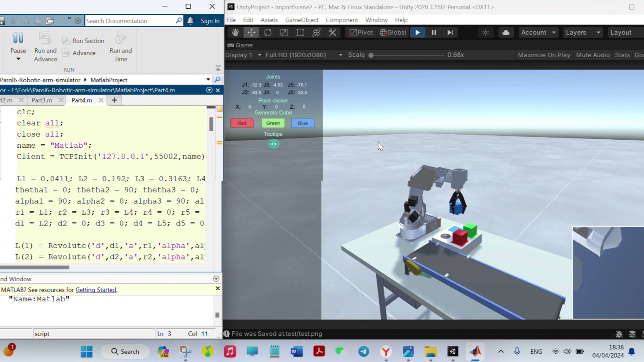
Task: Open the Layers dropdown
Action: pos(583,32)
